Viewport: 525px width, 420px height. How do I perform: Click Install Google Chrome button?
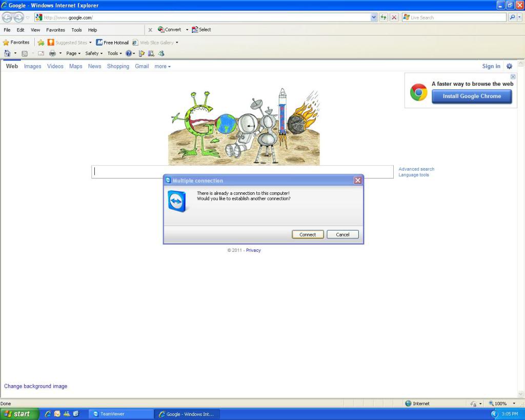[x=472, y=96]
